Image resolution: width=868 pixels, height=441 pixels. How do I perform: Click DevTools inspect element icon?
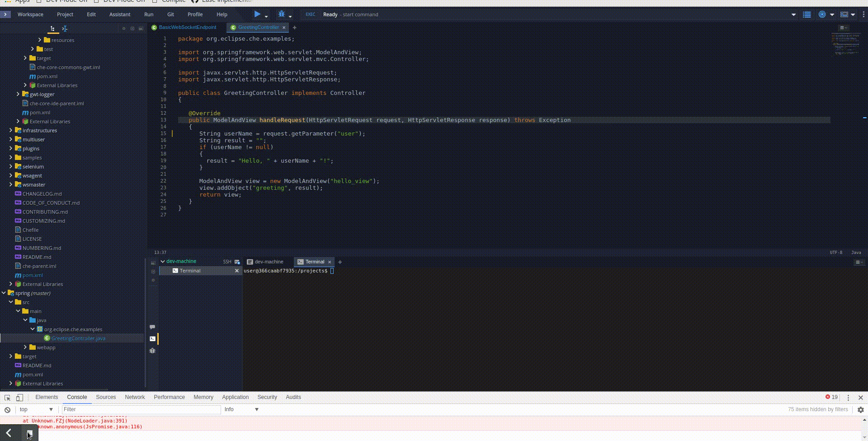(x=7, y=398)
